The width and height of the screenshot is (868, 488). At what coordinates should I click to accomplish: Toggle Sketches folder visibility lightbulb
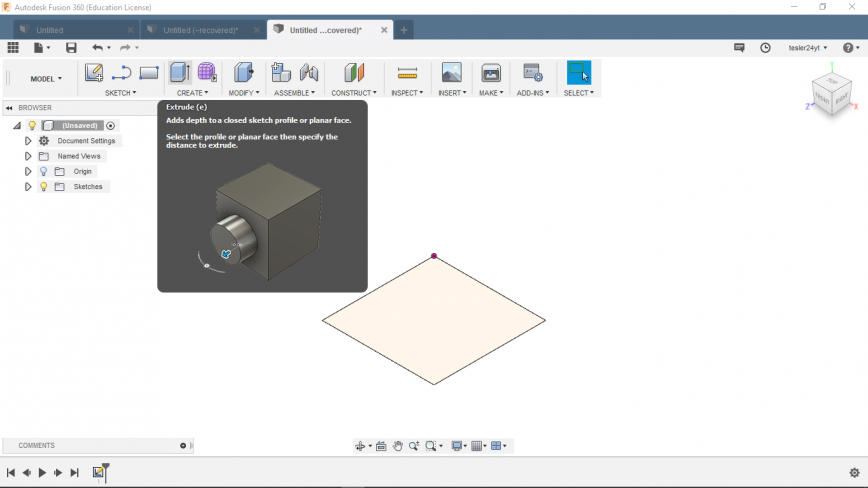tap(44, 187)
